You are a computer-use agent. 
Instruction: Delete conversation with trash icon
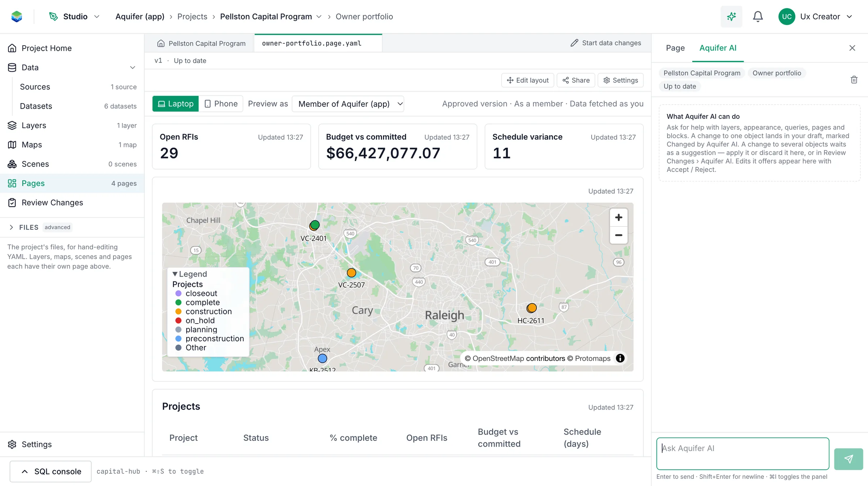(854, 80)
